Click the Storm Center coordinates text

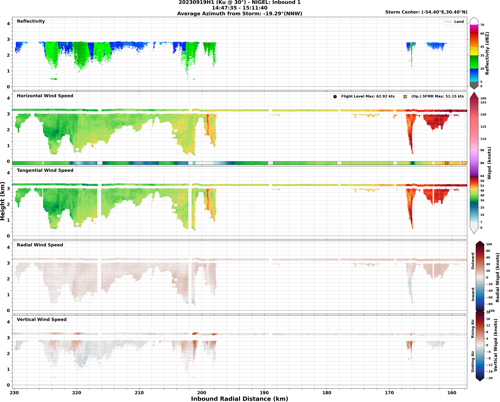click(426, 12)
